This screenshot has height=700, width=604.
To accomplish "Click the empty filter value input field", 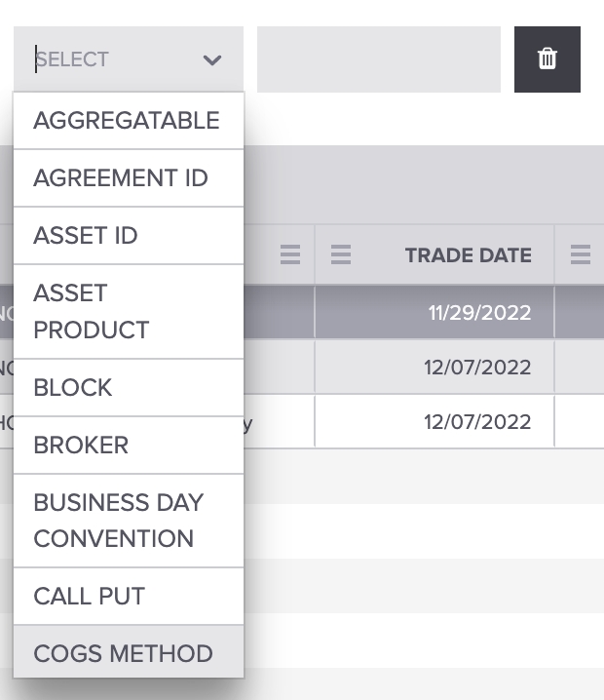I will click(378, 59).
